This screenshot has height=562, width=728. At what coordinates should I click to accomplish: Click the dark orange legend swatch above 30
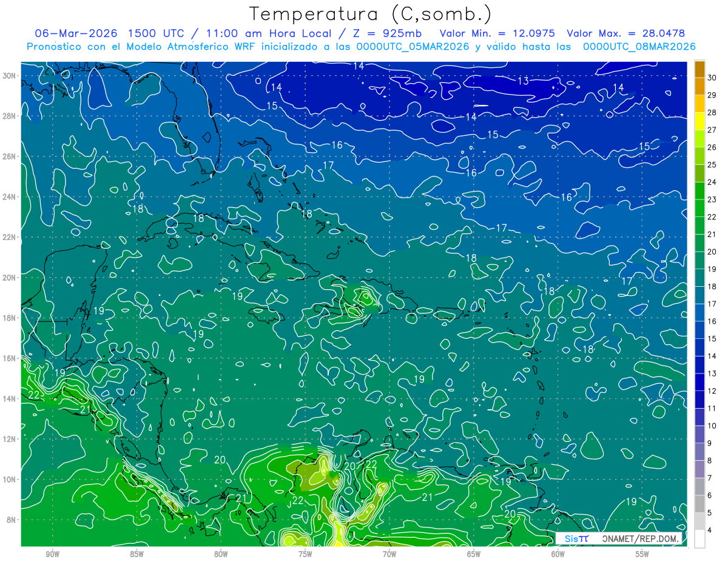coord(699,69)
